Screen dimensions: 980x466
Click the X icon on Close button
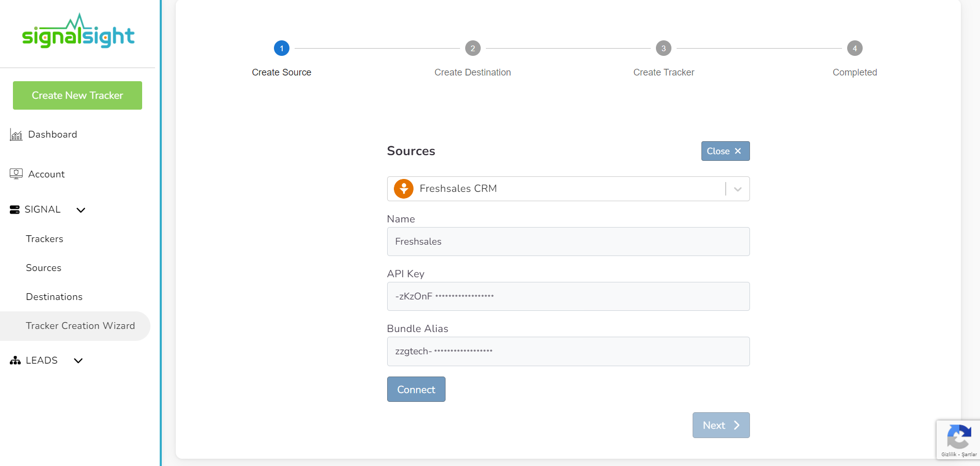click(x=738, y=151)
